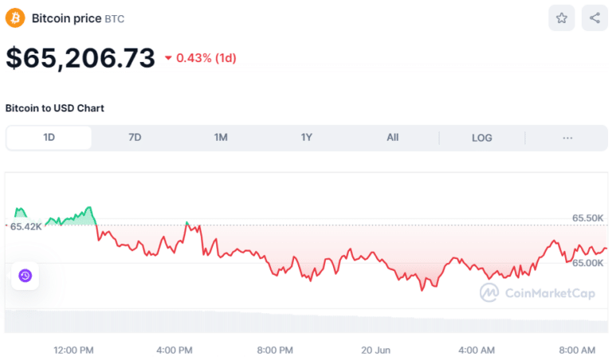Click the 65.42K opening price label
The width and height of the screenshot is (612, 364).
click(25, 226)
